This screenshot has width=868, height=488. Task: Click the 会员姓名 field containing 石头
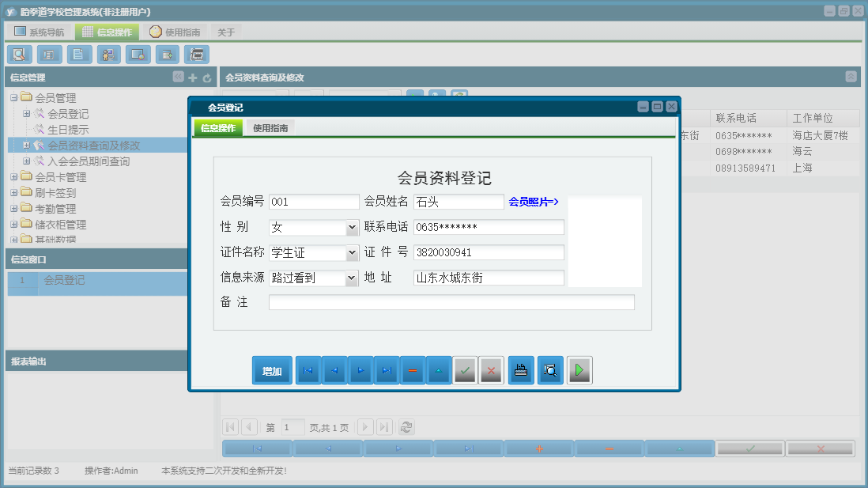click(459, 202)
